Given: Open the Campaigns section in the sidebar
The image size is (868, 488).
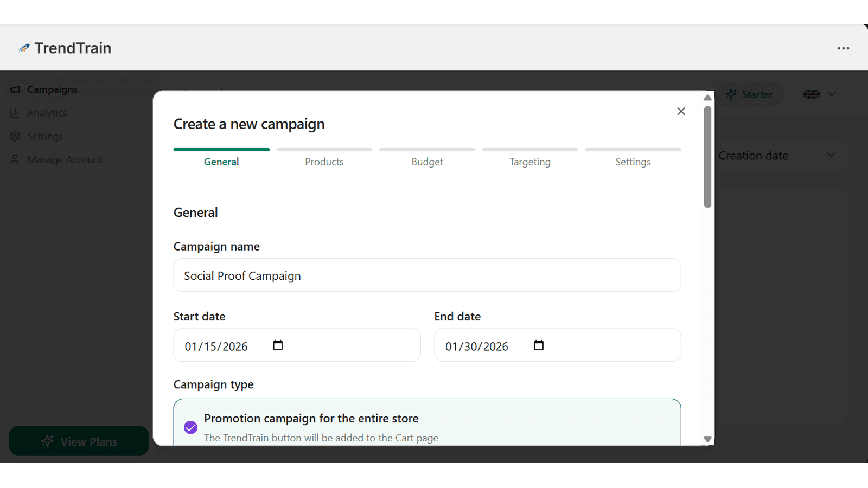Looking at the screenshot, I should click(52, 89).
